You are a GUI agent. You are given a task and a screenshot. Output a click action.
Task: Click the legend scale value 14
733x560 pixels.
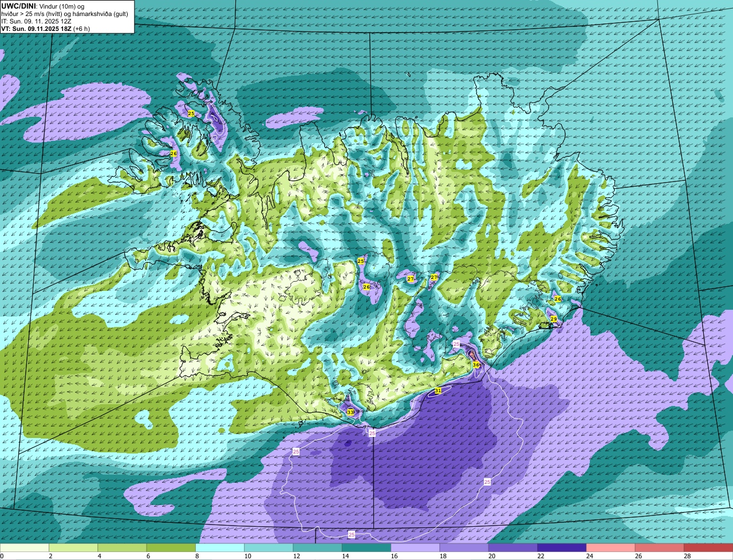coord(345,556)
